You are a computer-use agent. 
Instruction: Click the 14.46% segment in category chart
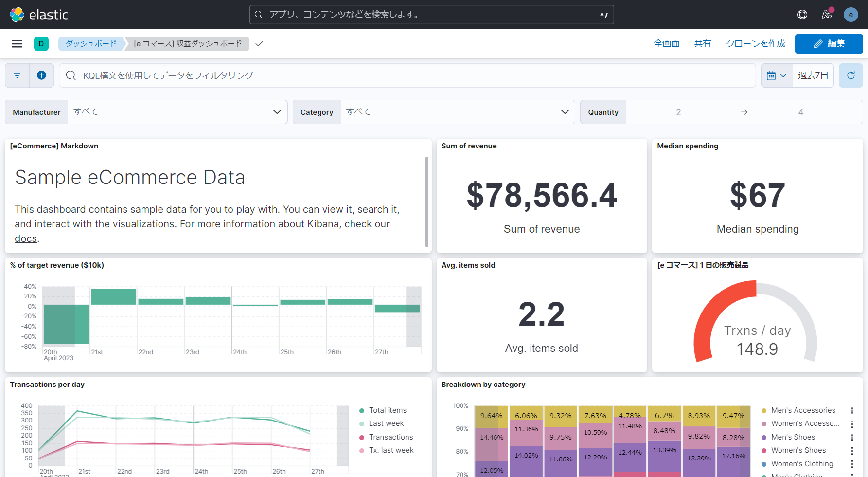pos(491,444)
